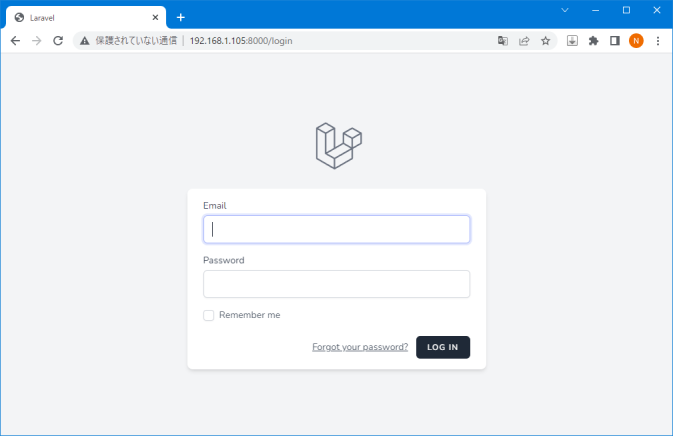Open the downloads icon in toolbar
Screen dimensions: 673x436
click(572, 41)
